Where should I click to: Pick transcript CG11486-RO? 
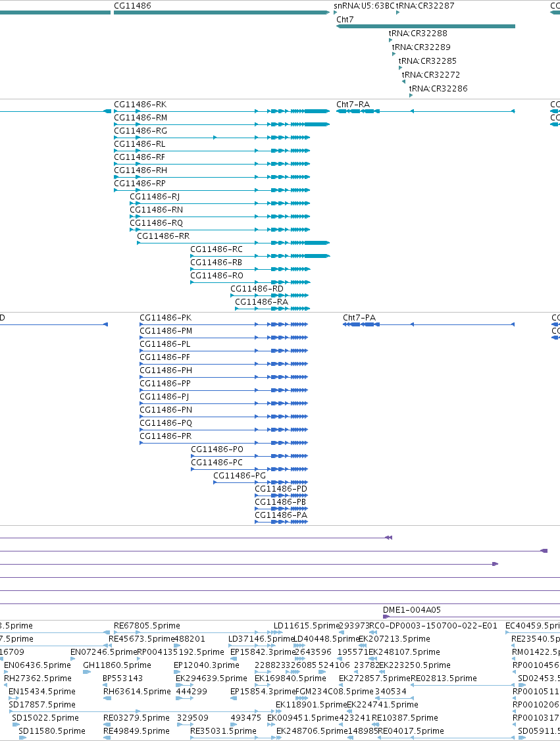click(x=217, y=276)
